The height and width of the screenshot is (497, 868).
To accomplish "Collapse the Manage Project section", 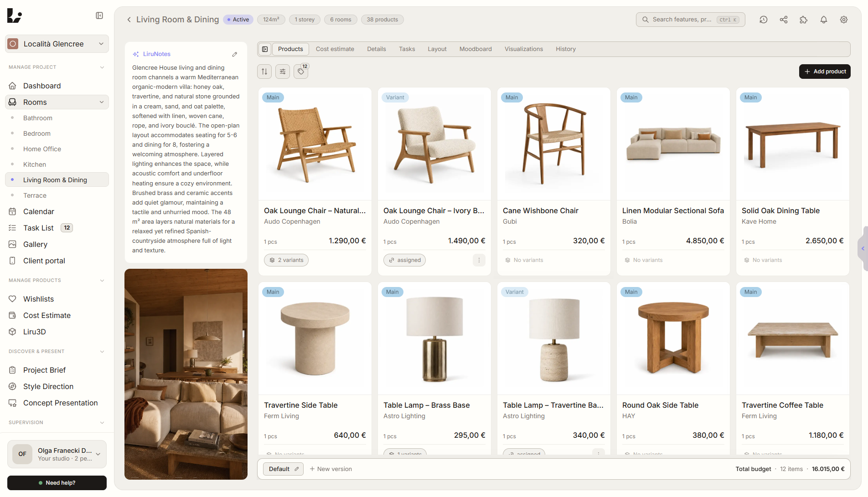I will click(x=102, y=67).
